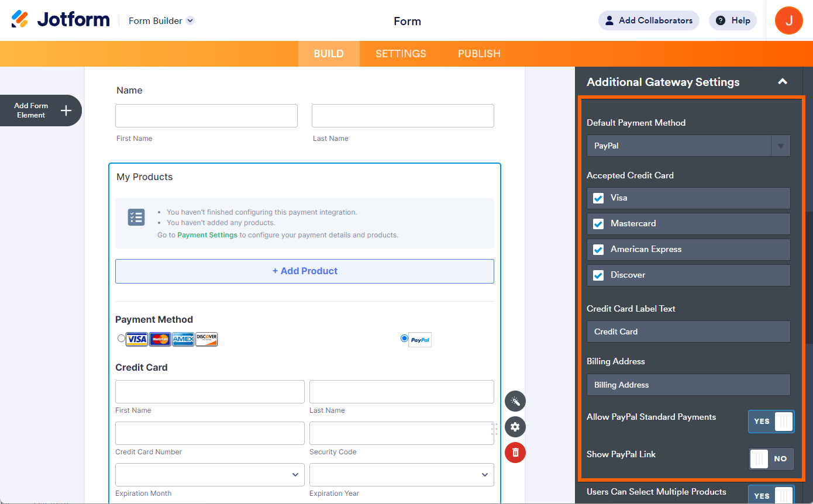Image resolution: width=813 pixels, height=504 pixels.
Task: Click the Accepted Credit Card label
Action: (x=630, y=175)
